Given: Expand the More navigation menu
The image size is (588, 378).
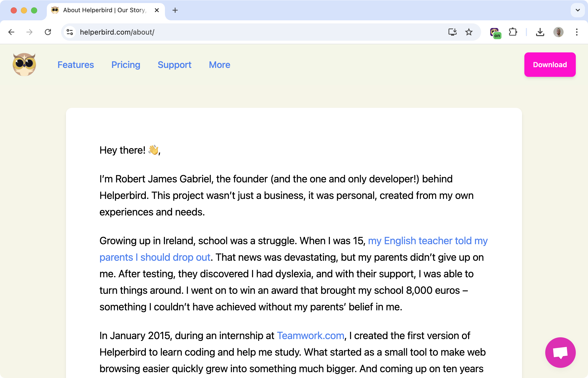Looking at the screenshot, I should point(219,65).
